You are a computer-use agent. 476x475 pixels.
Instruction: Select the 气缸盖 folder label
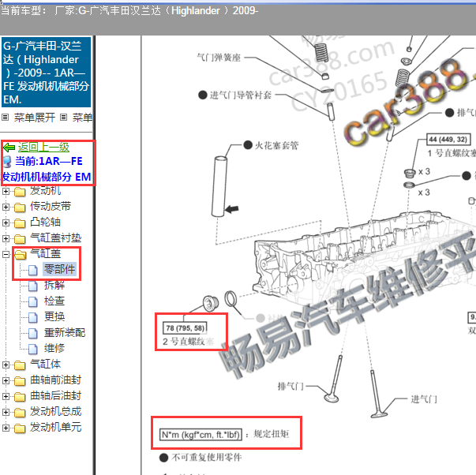[x=46, y=253]
